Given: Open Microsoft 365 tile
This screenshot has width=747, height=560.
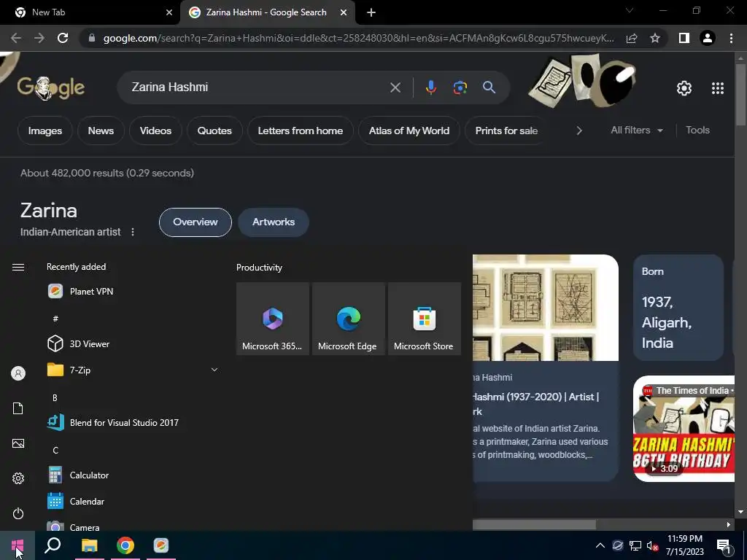Looking at the screenshot, I should point(273,319).
